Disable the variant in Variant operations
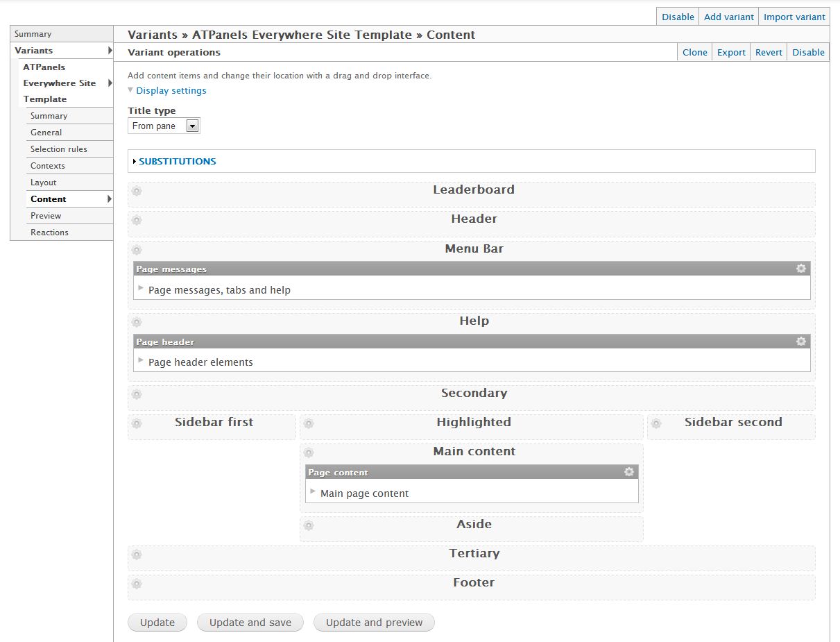This screenshot has width=840, height=642. click(x=808, y=52)
